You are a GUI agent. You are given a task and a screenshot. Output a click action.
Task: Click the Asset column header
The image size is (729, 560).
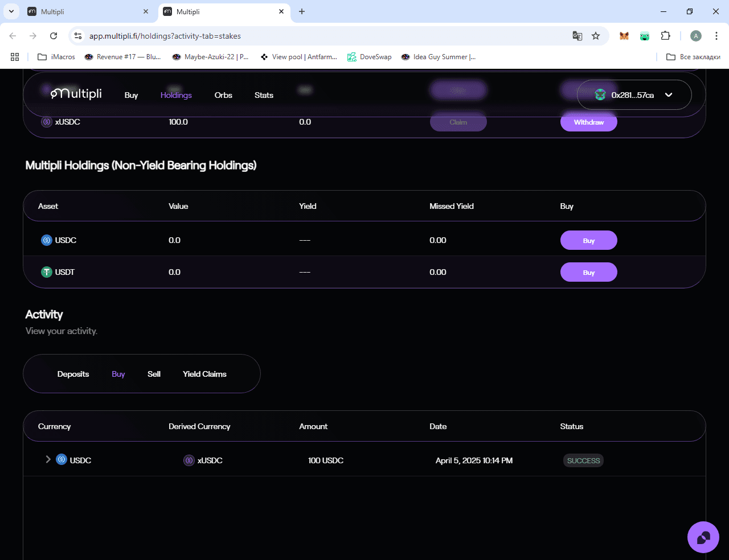pos(48,206)
